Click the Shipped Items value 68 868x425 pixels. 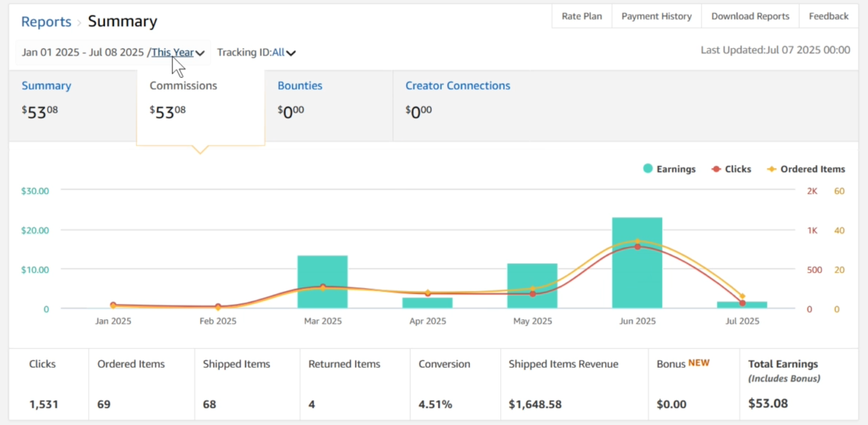click(x=210, y=404)
